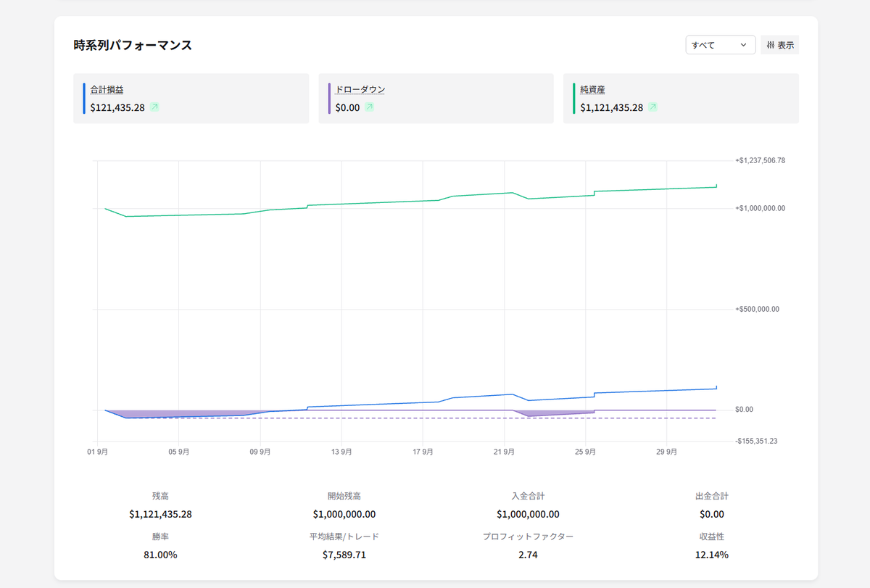Image resolution: width=870 pixels, height=588 pixels.
Task: Click the sliders icon beside 表示
Action: 771,45
